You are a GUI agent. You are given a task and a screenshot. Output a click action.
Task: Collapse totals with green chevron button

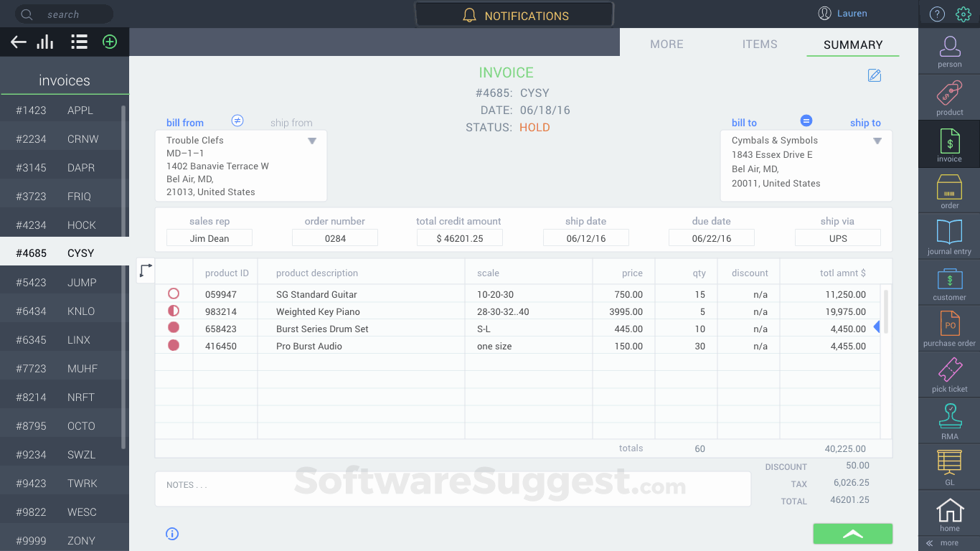852,533
